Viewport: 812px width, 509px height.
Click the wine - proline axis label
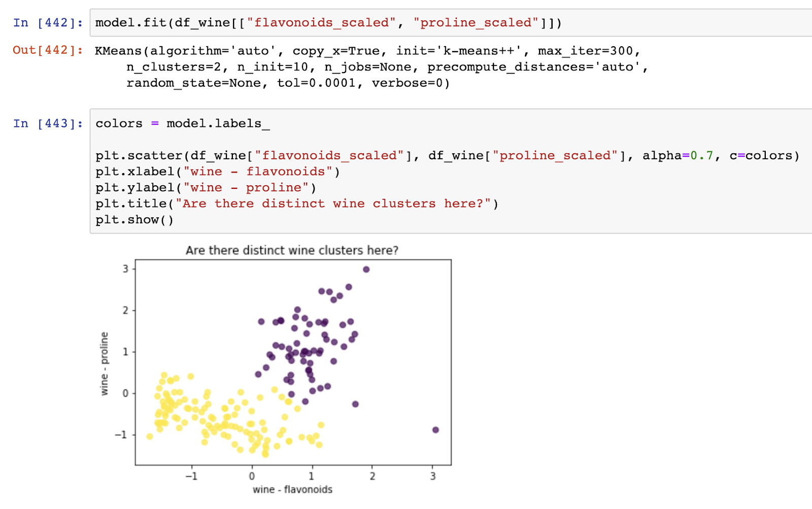click(105, 363)
